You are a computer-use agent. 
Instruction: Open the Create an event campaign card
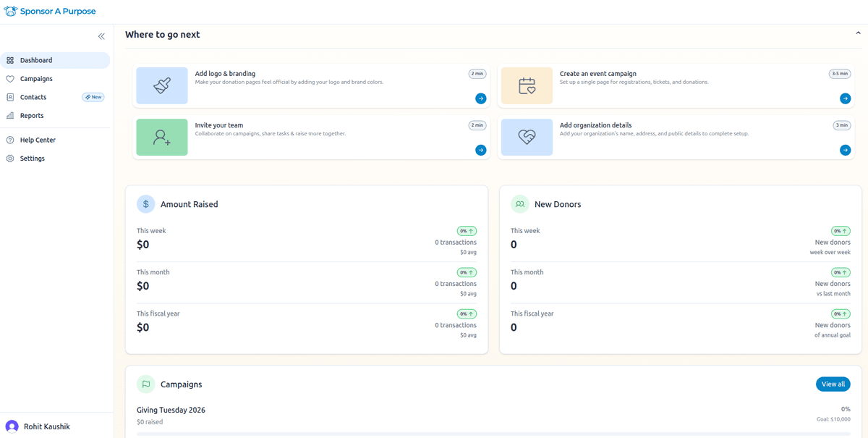click(x=678, y=85)
